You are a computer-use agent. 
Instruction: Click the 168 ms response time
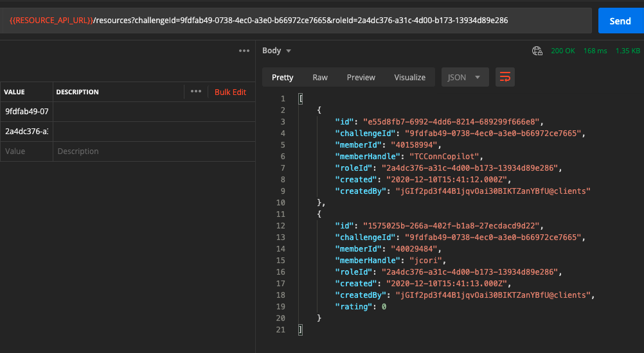point(595,51)
